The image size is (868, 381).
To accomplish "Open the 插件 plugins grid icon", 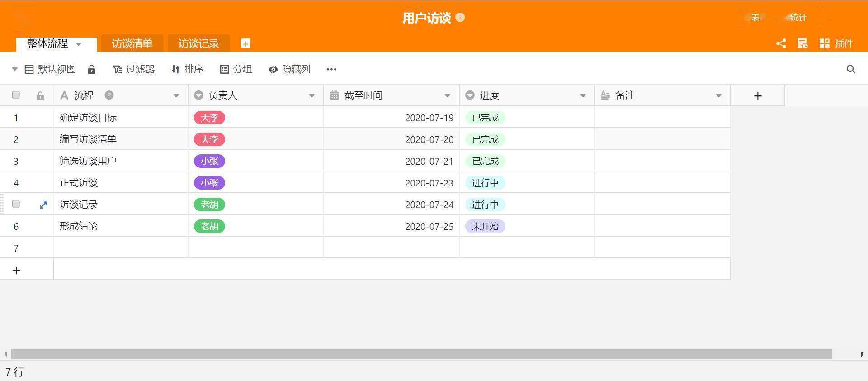I will pyautogui.click(x=824, y=43).
